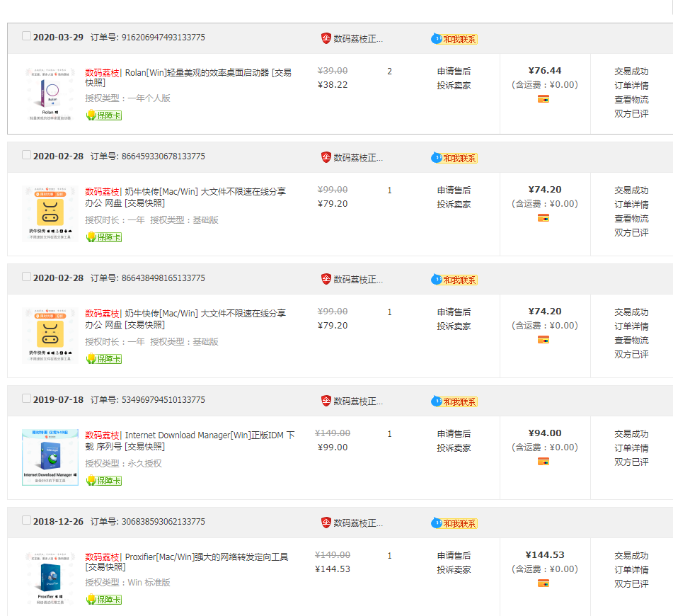Click 查看物流 for order 866438498165133775
The width and height of the screenshot is (673, 616).
(x=631, y=341)
